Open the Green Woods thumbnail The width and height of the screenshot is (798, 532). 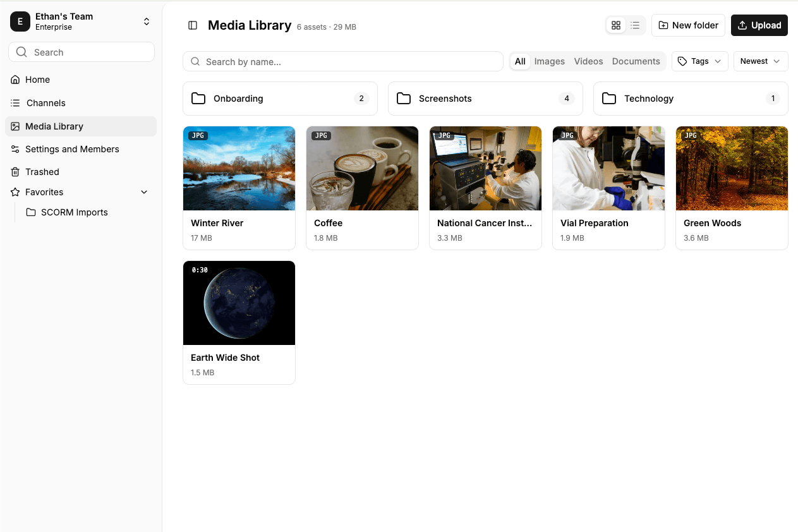tap(732, 168)
